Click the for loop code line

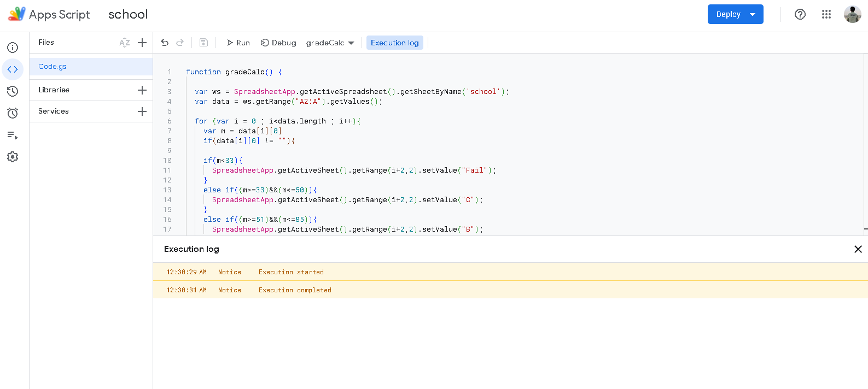click(x=278, y=121)
